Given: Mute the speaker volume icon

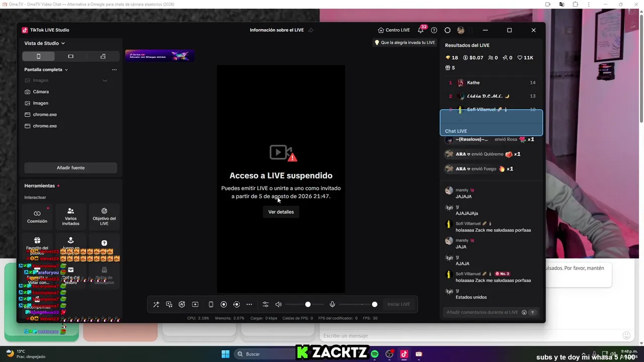Looking at the screenshot, I should [x=278, y=304].
